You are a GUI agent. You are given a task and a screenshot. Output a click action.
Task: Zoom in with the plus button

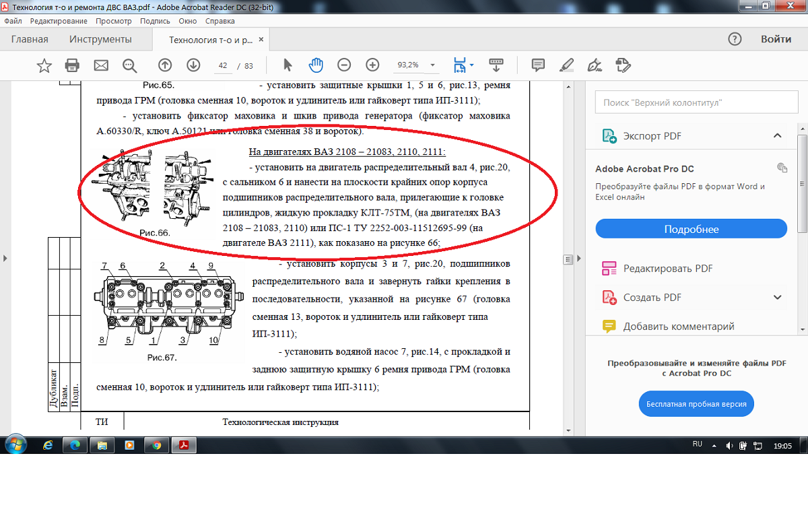[x=372, y=65]
